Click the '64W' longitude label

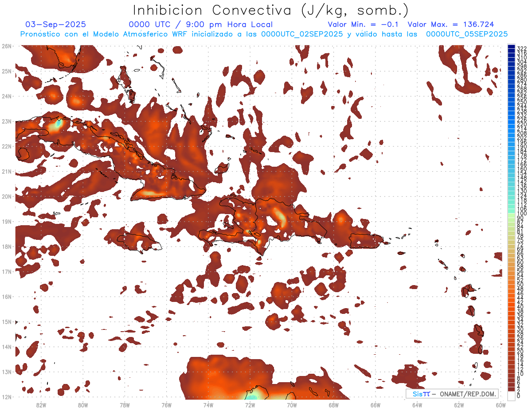click(417, 405)
